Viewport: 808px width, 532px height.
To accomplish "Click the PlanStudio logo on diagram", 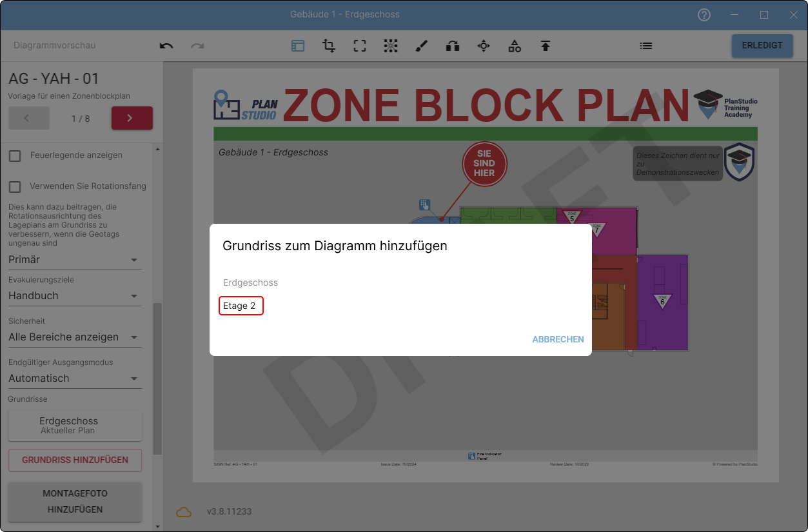I will pyautogui.click(x=246, y=105).
